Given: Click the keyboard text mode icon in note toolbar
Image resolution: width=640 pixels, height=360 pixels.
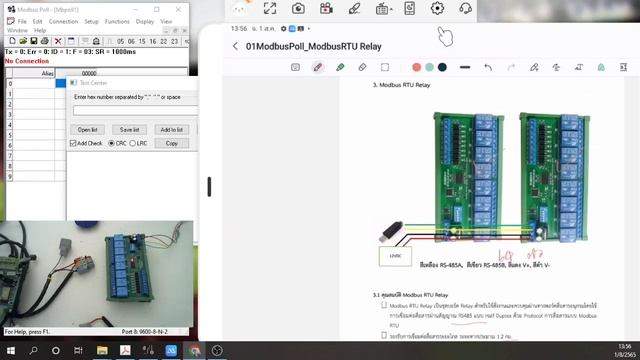Looking at the screenshot, I should (296, 67).
